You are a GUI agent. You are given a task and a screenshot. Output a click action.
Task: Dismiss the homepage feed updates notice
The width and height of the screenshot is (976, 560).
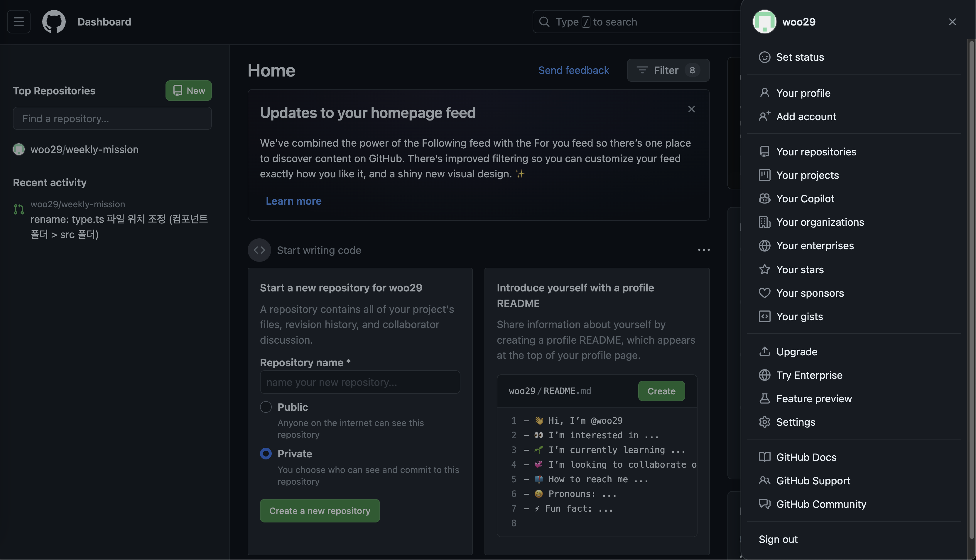click(691, 109)
